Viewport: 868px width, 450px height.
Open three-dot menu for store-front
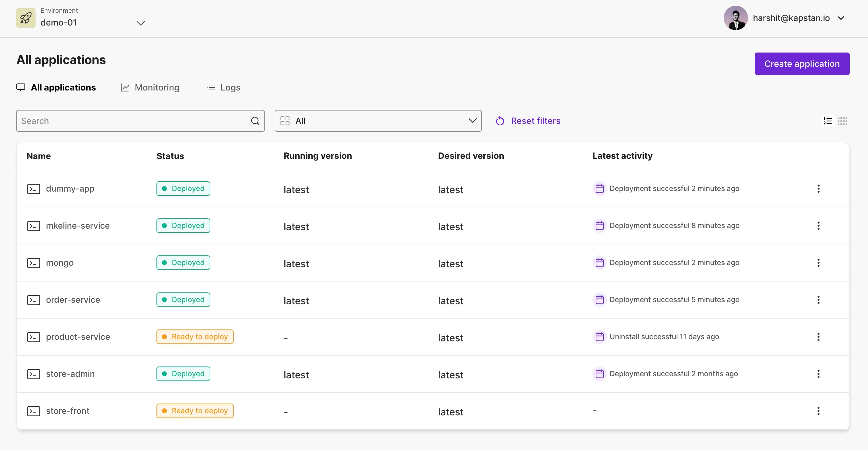(x=818, y=411)
